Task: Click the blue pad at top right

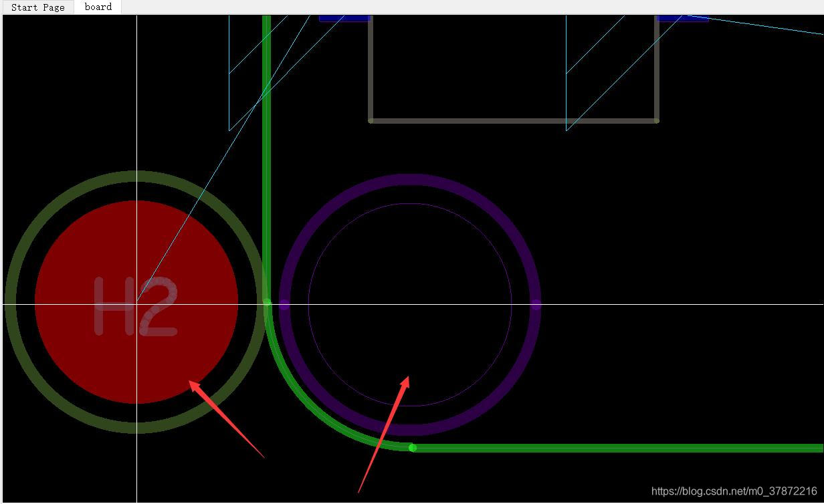Action: 682,18
